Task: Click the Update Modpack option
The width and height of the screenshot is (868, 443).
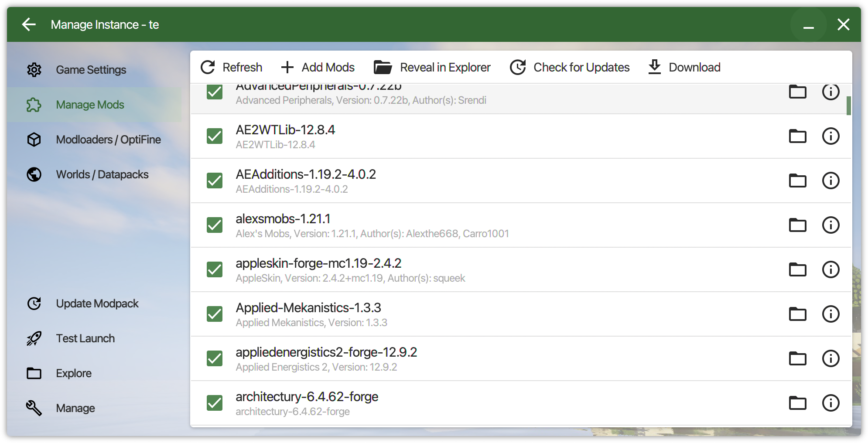Action: [97, 303]
